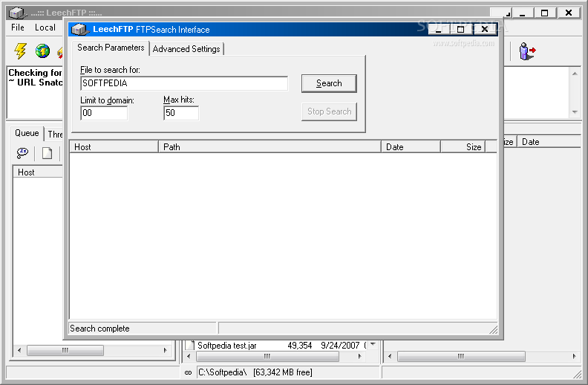This screenshot has width=588, height=385.
Task: Click the Limit to domain field
Action: pos(104,113)
